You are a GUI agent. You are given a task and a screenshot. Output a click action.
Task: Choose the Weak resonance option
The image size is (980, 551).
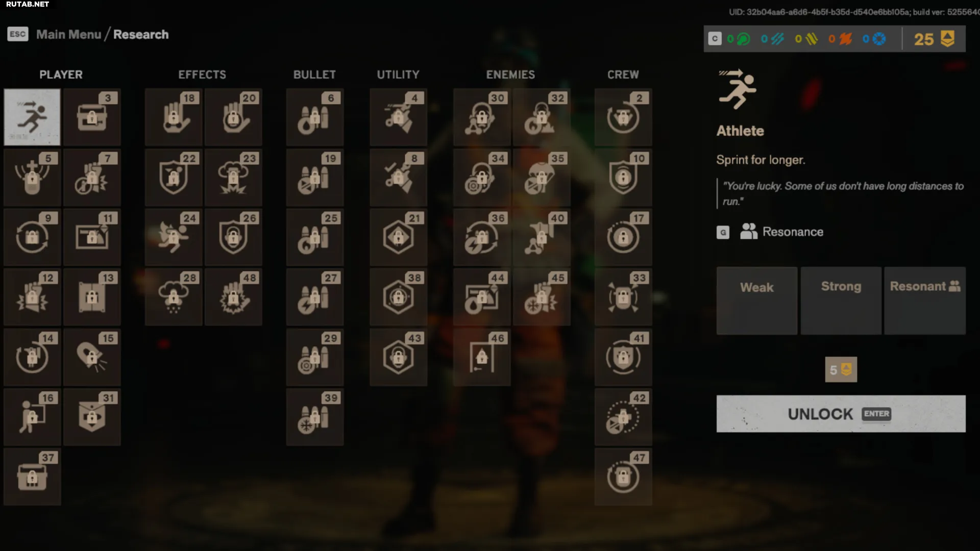(757, 301)
